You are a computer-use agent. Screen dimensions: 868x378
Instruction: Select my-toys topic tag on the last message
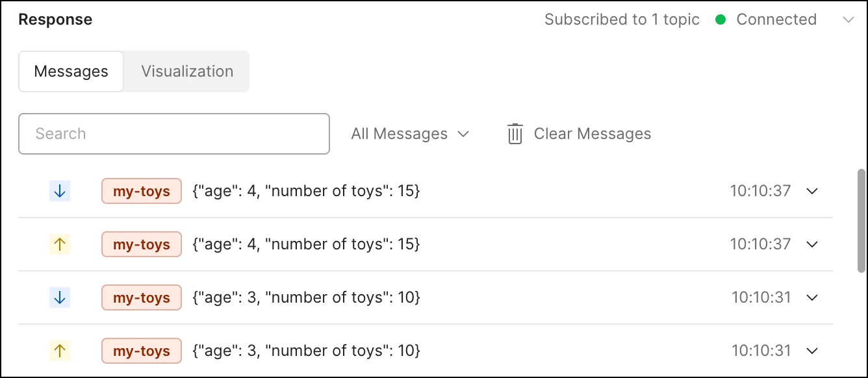pos(142,351)
